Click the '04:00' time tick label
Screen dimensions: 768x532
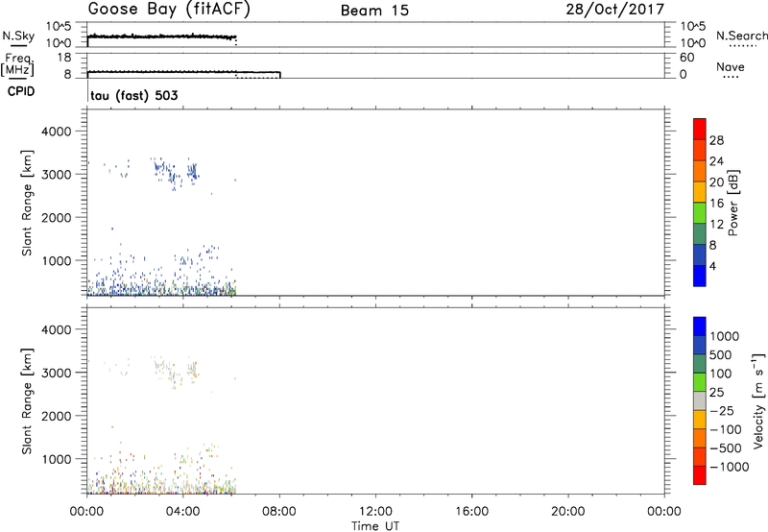183,512
